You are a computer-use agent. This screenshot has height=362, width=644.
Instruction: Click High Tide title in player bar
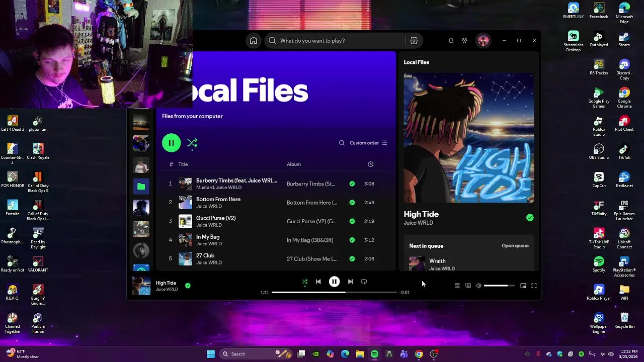[166, 283]
